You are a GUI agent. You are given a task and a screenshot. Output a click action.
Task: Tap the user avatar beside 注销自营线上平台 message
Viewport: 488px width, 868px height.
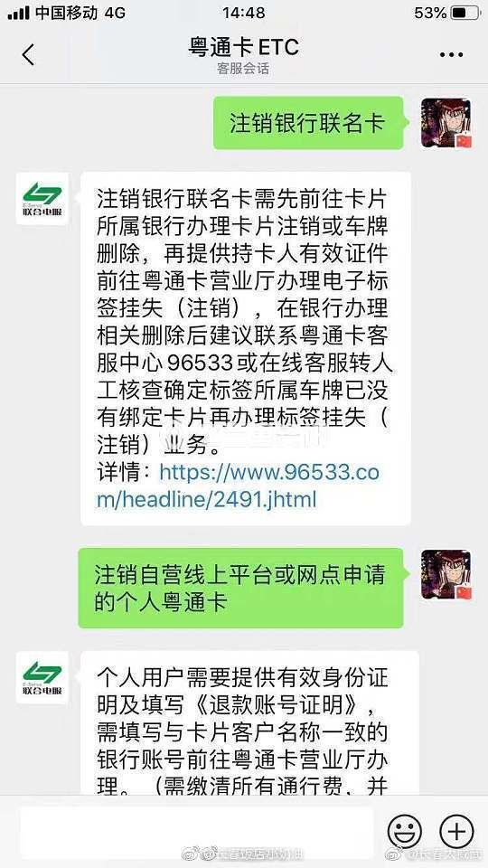(446, 575)
